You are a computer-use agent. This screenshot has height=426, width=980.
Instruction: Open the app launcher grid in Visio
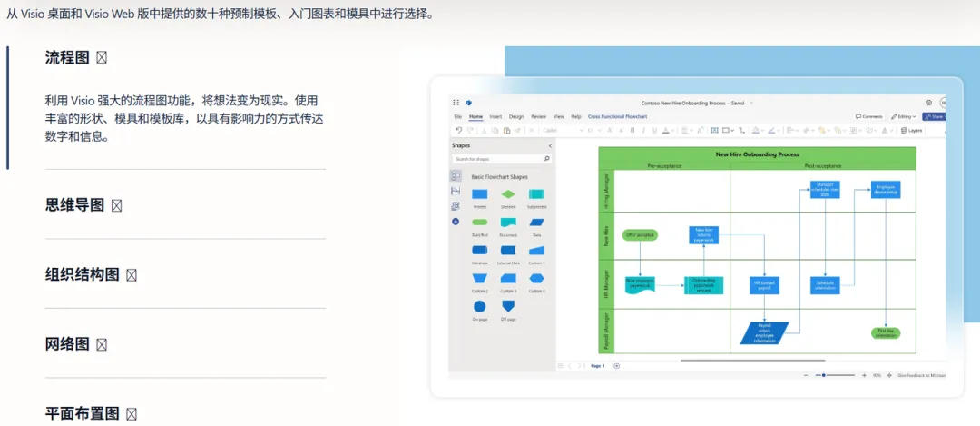click(x=456, y=103)
